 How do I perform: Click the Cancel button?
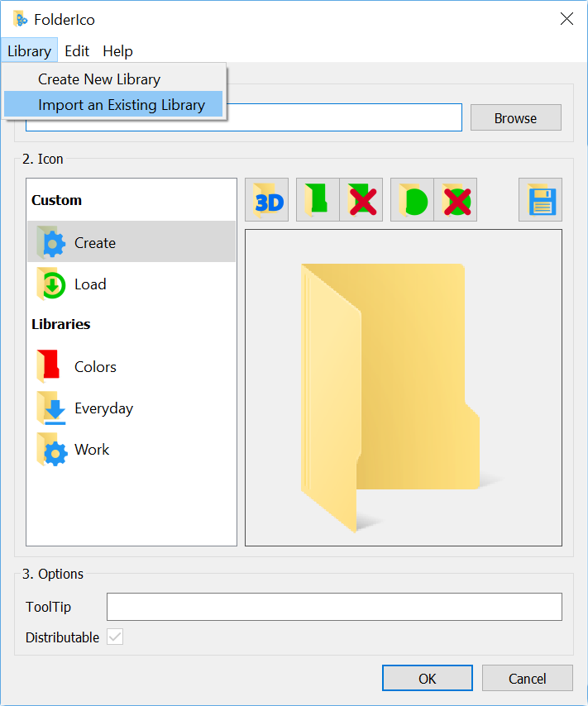pos(527,678)
